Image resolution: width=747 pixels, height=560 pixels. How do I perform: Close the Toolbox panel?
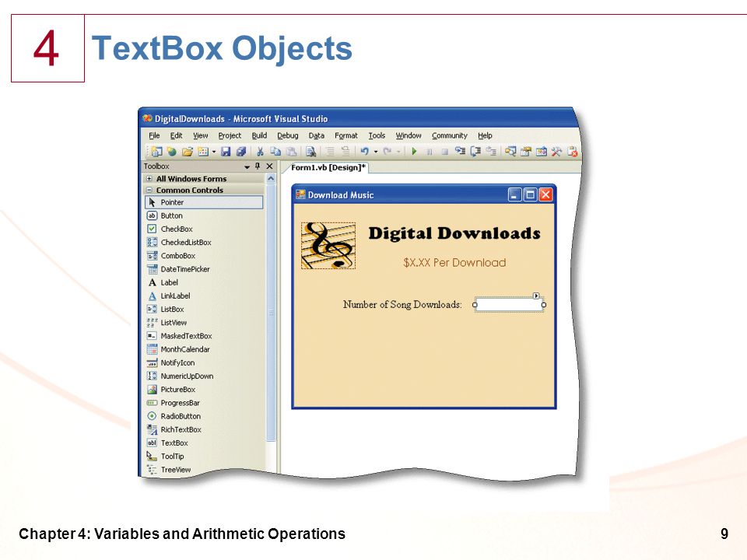(270, 166)
